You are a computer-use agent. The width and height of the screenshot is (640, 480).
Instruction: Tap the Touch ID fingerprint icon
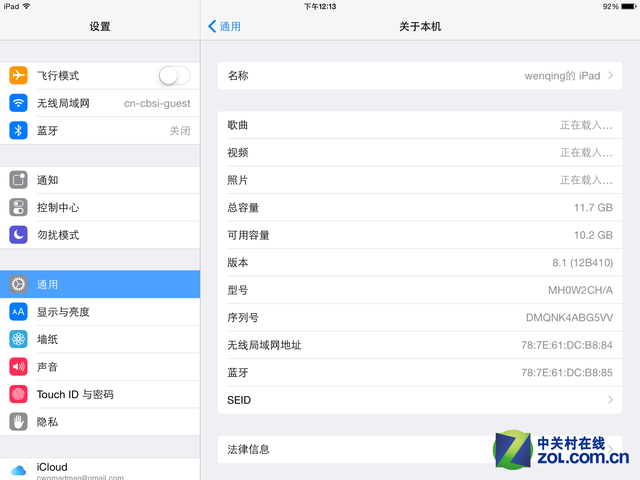click(18, 394)
